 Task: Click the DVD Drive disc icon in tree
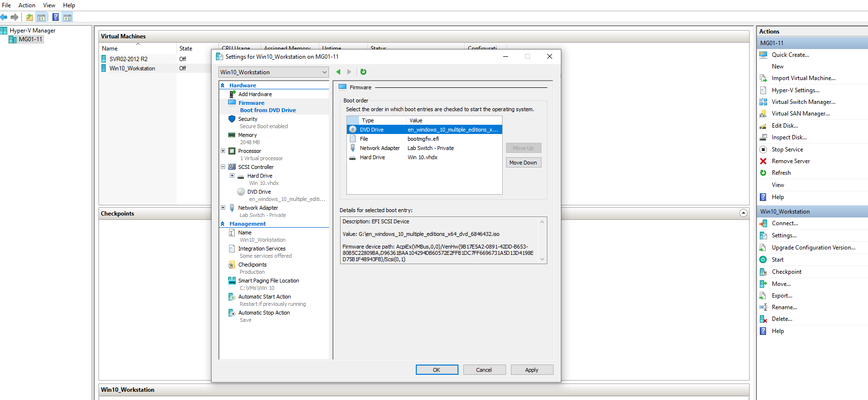(x=241, y=192)
